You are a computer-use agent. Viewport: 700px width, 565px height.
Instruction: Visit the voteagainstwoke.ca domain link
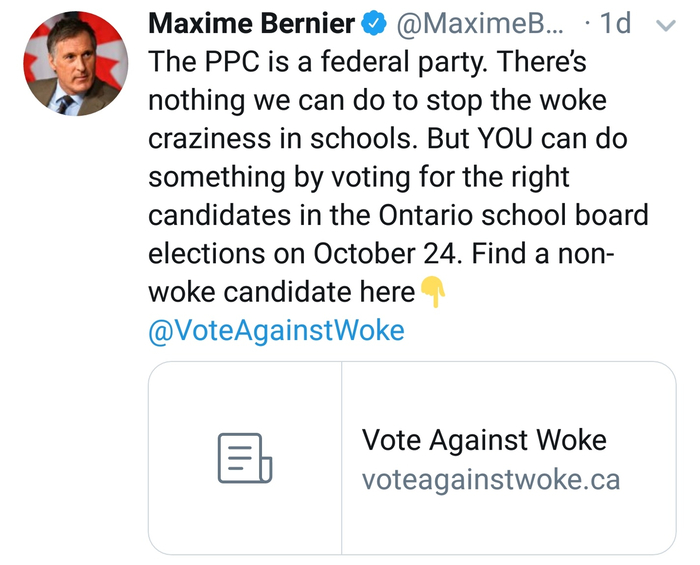tap(490, 479)
